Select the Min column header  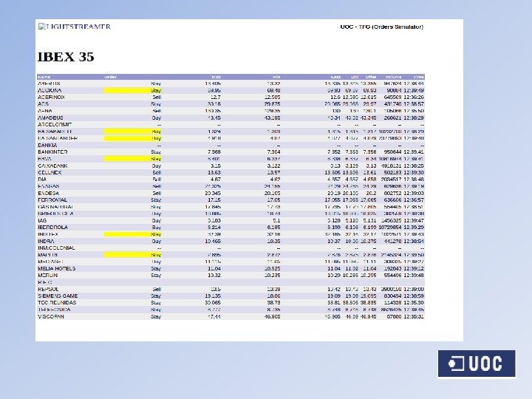pyautogui.click(x=276, y=77)
